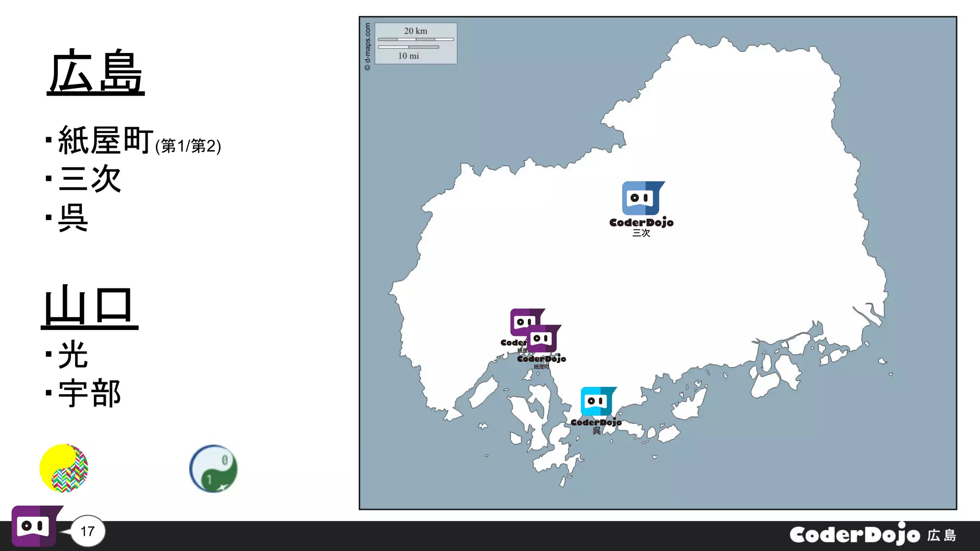Image resolution: width=980 pixels, height=551 pixels.
Task: Click the CoderDojo 三次 blue map marker
Action: (x=642, y=209)
